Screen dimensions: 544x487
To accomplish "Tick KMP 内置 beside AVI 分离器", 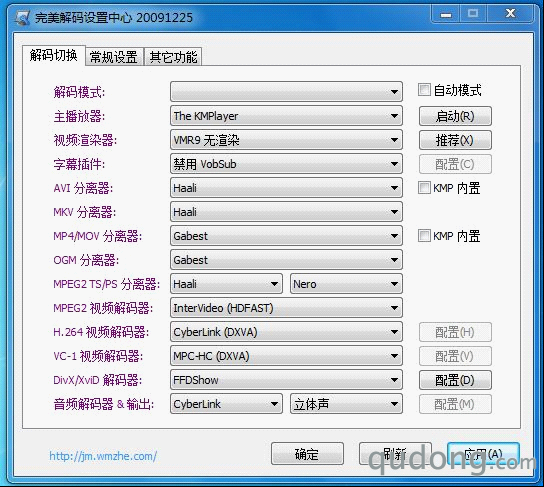I will pyautogui.click(x=424, y=188).
